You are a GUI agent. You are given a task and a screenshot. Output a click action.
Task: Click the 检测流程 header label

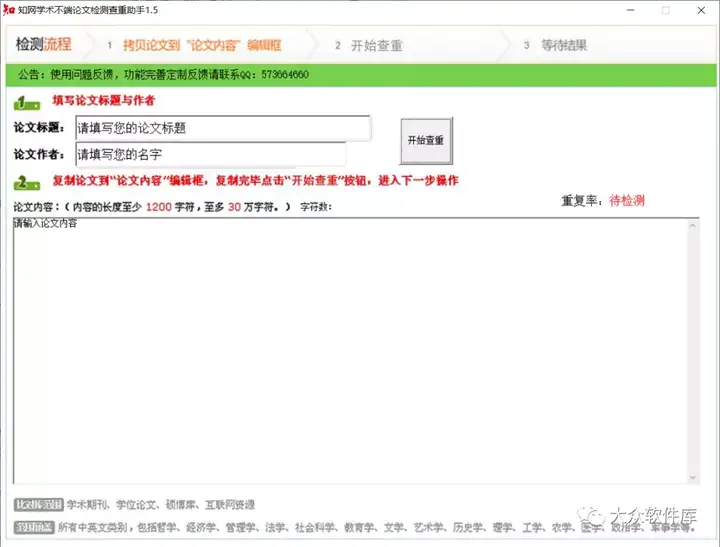click(44, 44)
